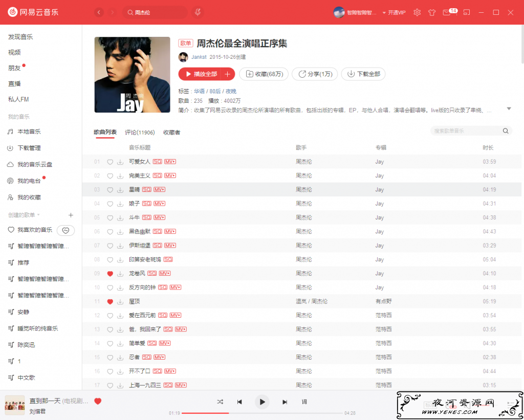Viewport: 524px width, 420px height.
Task: Open 睡觉听的纯音乐 playlist
Action: point(38,328)
